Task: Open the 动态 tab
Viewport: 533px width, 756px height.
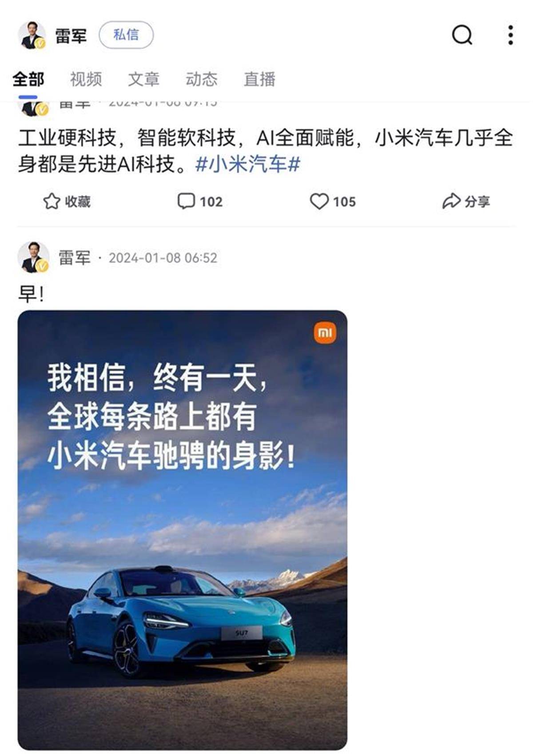Action: [202, 79]
